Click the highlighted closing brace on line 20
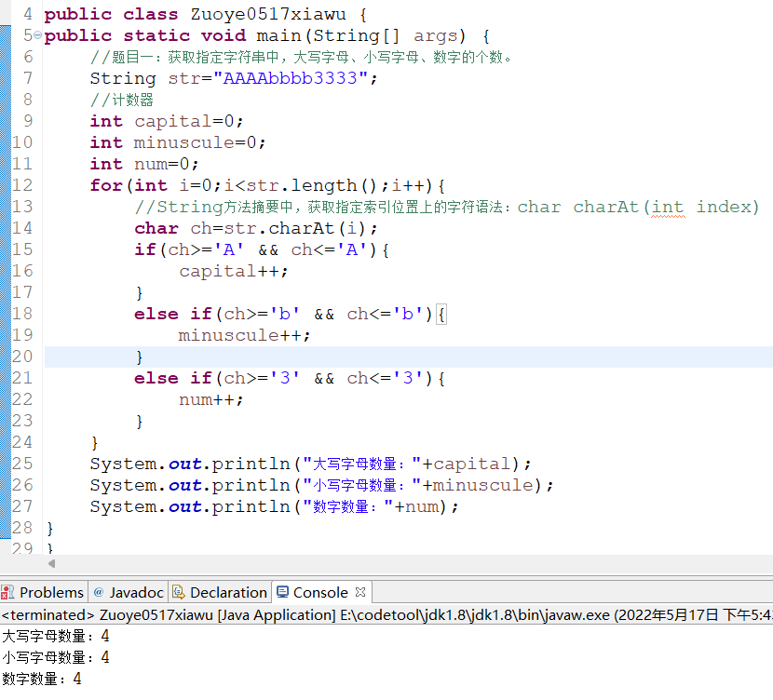 click(x=139, y=357)
